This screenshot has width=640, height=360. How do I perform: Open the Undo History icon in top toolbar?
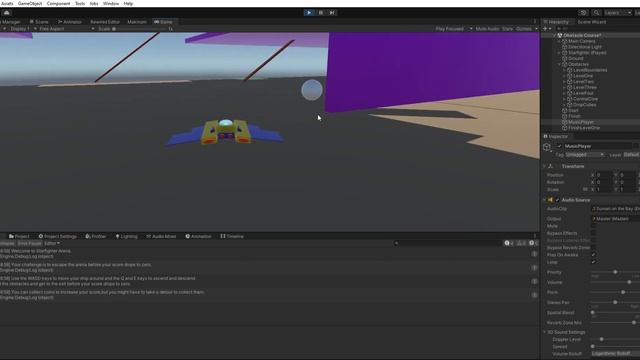pyautogui.click(x=583, y=13)
